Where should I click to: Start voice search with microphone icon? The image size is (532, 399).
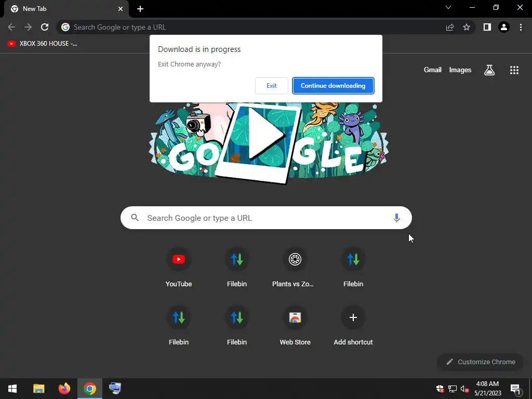[396, 218]
